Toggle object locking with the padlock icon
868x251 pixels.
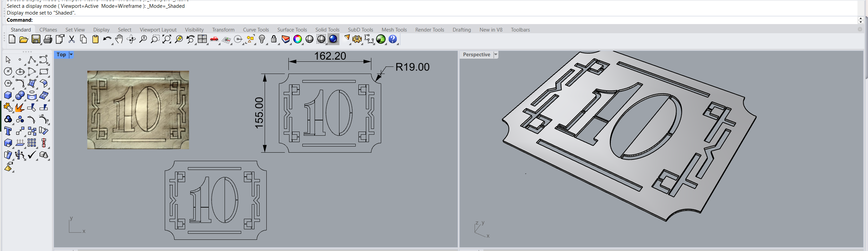pos(274,39)
